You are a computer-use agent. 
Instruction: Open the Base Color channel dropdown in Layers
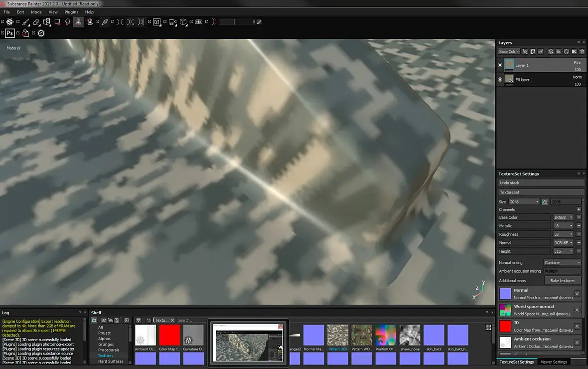click(509, 51)
